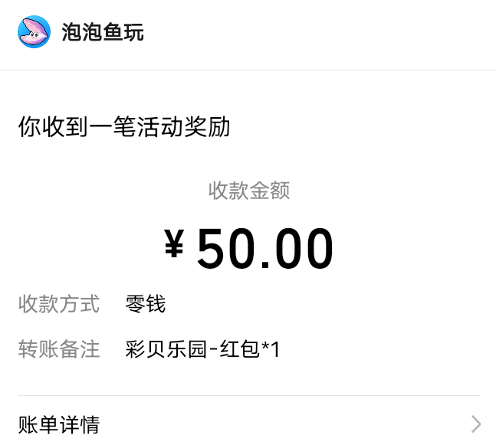Click the 50.00 amount figure
Viewport: 496px width, 448px height.
pyautogui.click(x=264, y=249)
